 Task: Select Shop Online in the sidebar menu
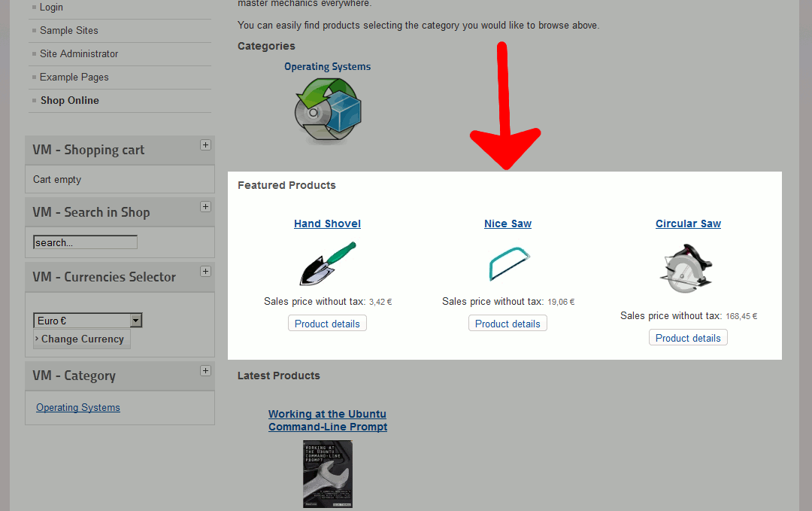[69, 101]
